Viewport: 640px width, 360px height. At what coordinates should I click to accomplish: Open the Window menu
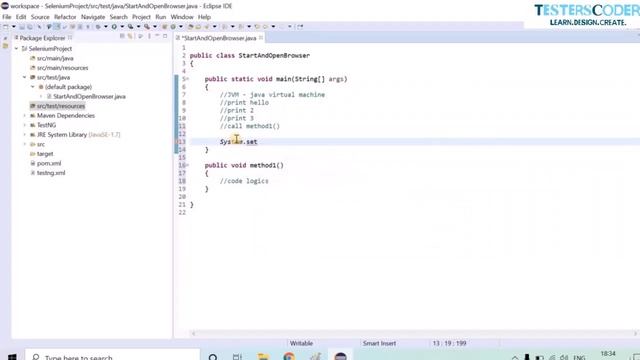click(x=182, y=17)
